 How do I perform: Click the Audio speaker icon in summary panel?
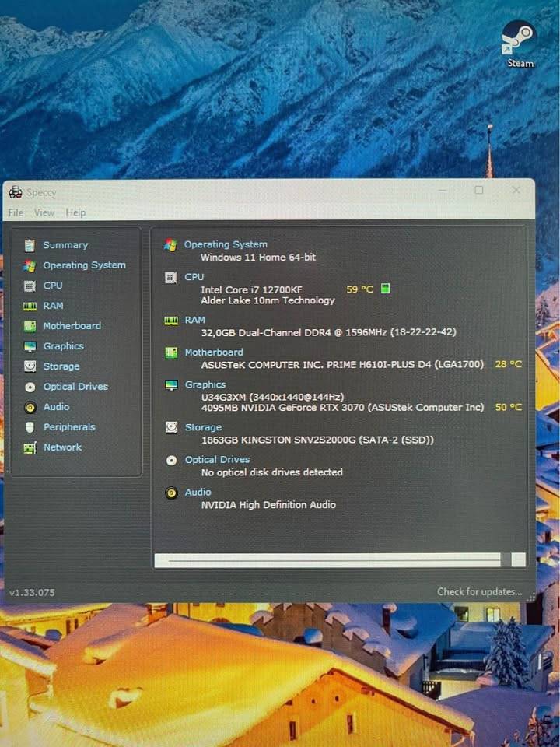(x=171, y=493)
